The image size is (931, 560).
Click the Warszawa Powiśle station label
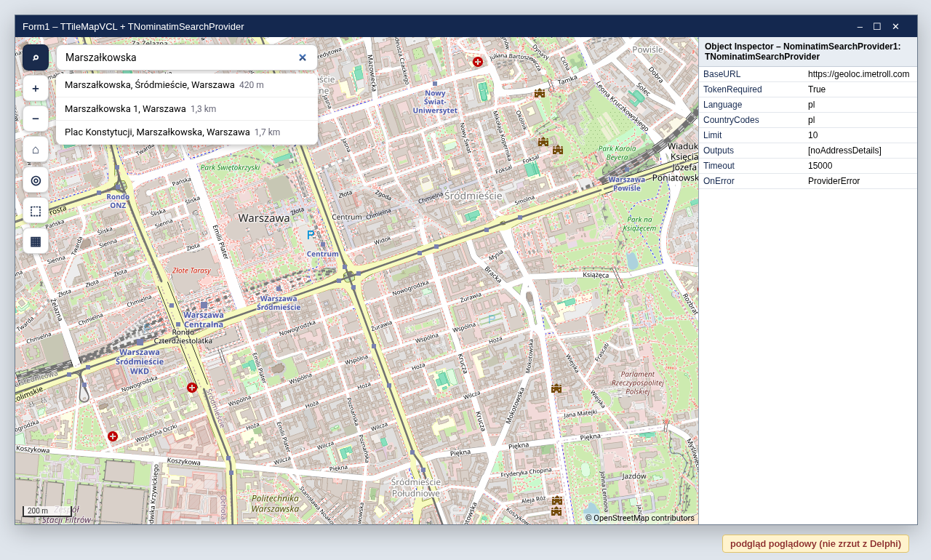[x=627, y=183]
